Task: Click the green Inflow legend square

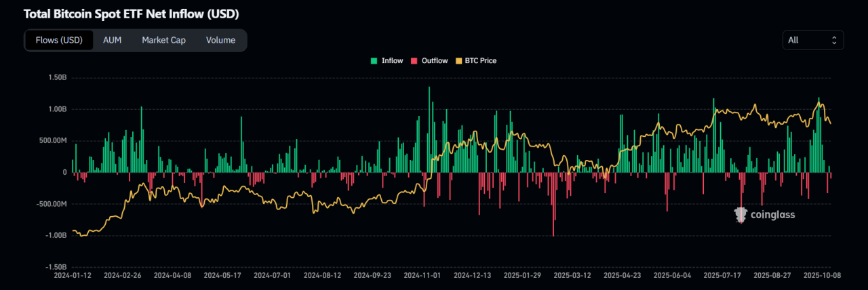Action: pos(374,61)
